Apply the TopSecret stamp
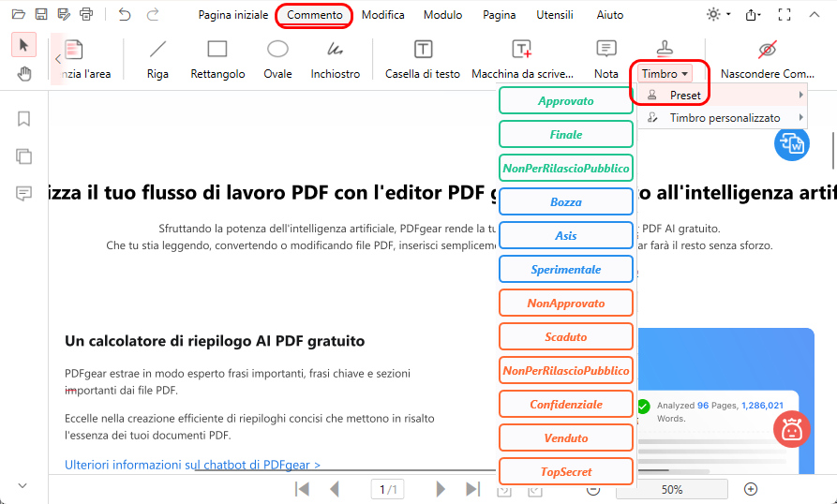 [x=566, y=472]
